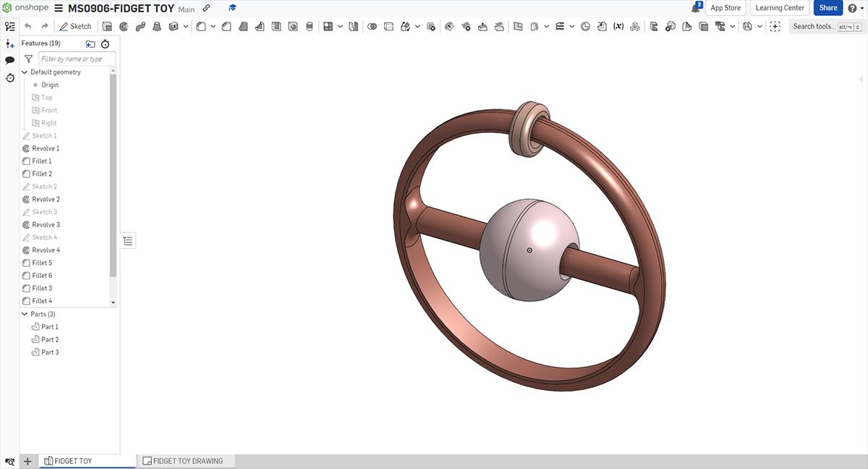Select the Sweep tool

[140, 26]
